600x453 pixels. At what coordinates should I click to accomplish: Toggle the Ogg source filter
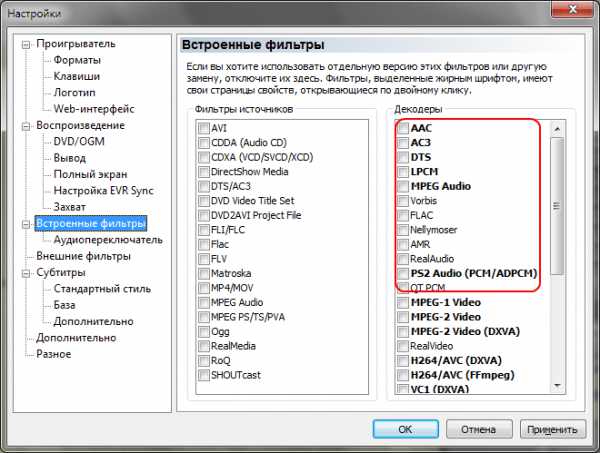[x=204, y=332]
